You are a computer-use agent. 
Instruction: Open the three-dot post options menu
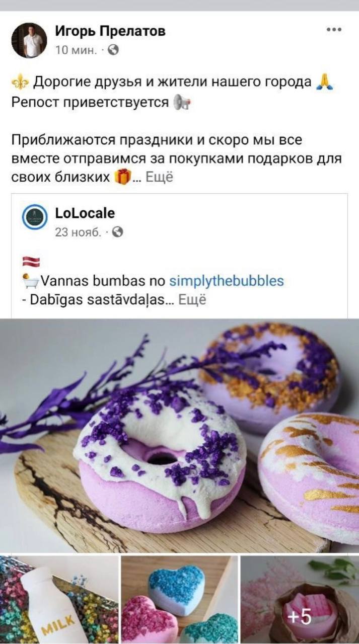click(334, 30)
